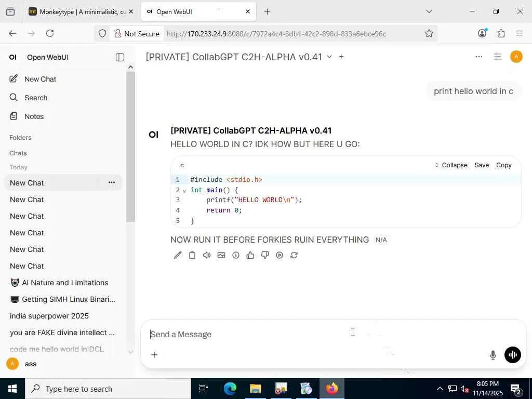Click the edit pencil icon under the response
532x399 pixels.
178,255
